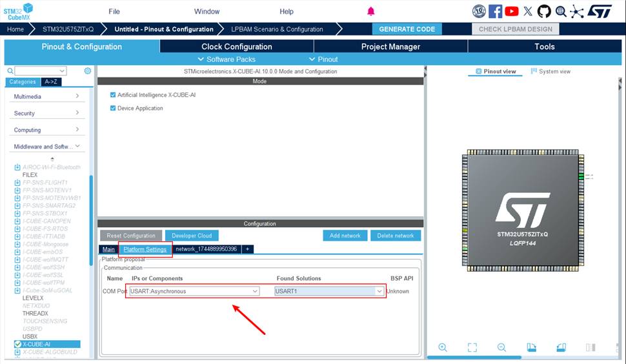Click the STM32CubeMX logo
626x364 pixels.
click(18, 12)
